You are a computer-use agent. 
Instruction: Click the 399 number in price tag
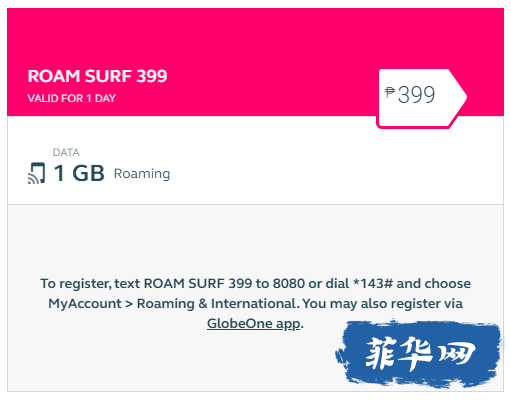point(416,95)
